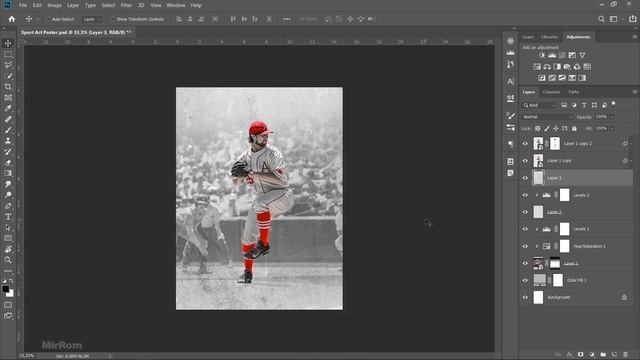Select the Layer 1 mask thumbnail

click(555, 263)
